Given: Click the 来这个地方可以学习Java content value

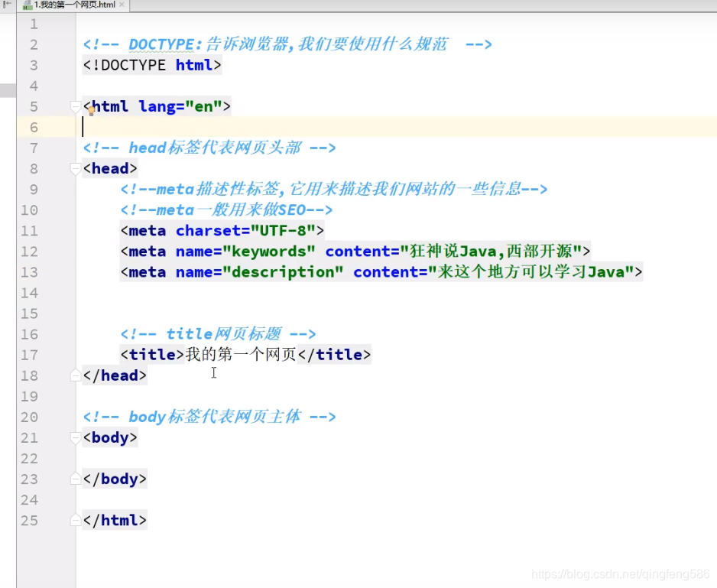Looking at the screenshot, I should (531, 272).
